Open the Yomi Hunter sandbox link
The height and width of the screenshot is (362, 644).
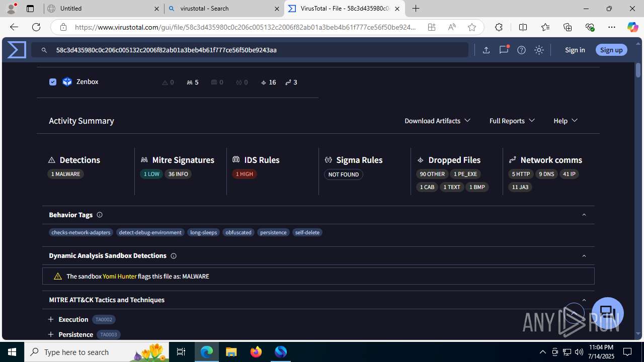119,277
